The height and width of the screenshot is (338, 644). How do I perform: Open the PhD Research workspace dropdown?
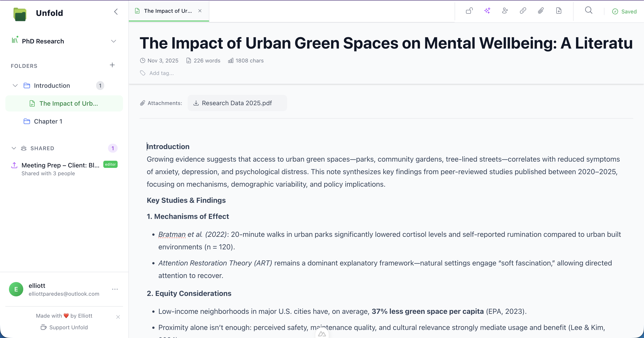tap(114, 41)
